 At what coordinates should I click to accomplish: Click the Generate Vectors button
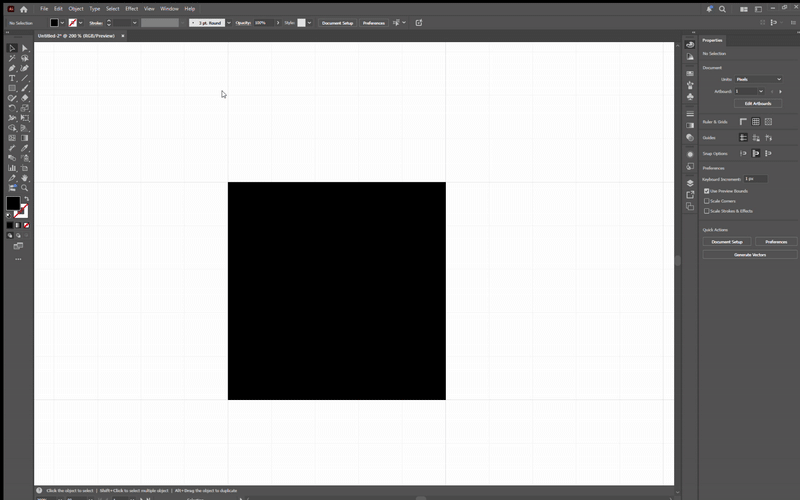pos(750,255)
